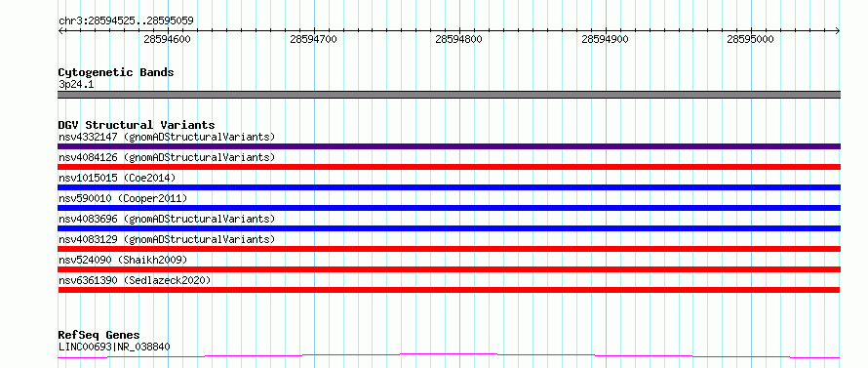Screen dimensions: 868x368
Task: Open the nsv4084126 variant label
Action: (167, 157)
